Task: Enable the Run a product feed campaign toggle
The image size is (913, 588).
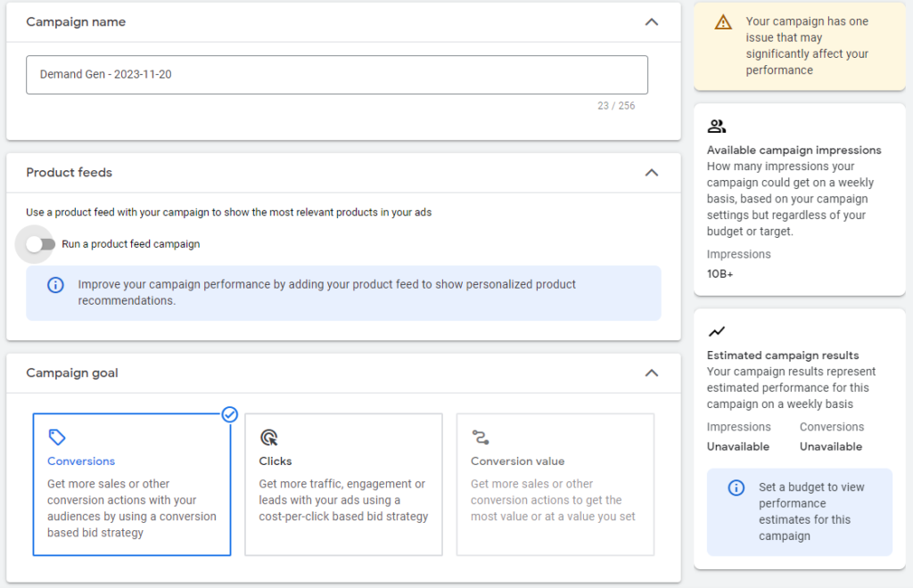Action: [x=40, y=244]
